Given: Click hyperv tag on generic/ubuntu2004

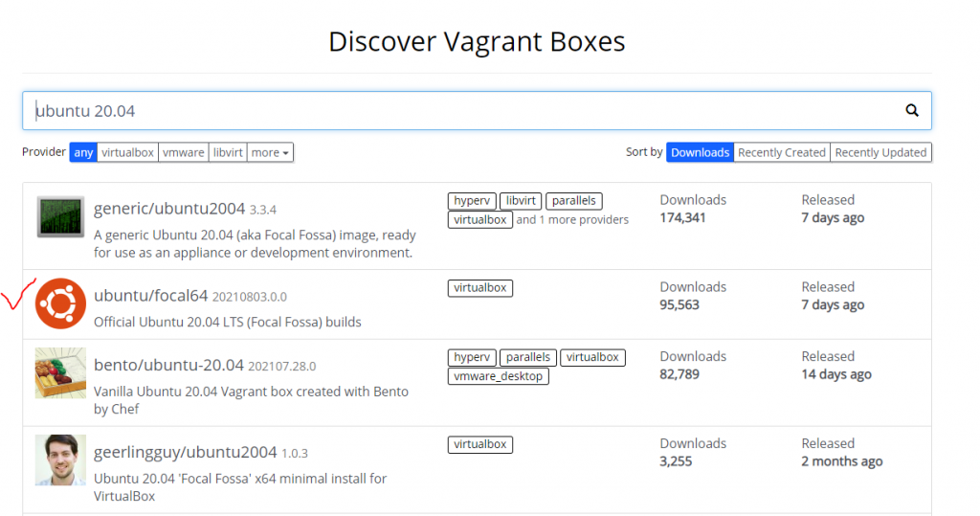Looking at the screenshot, I should click(472, 201).
